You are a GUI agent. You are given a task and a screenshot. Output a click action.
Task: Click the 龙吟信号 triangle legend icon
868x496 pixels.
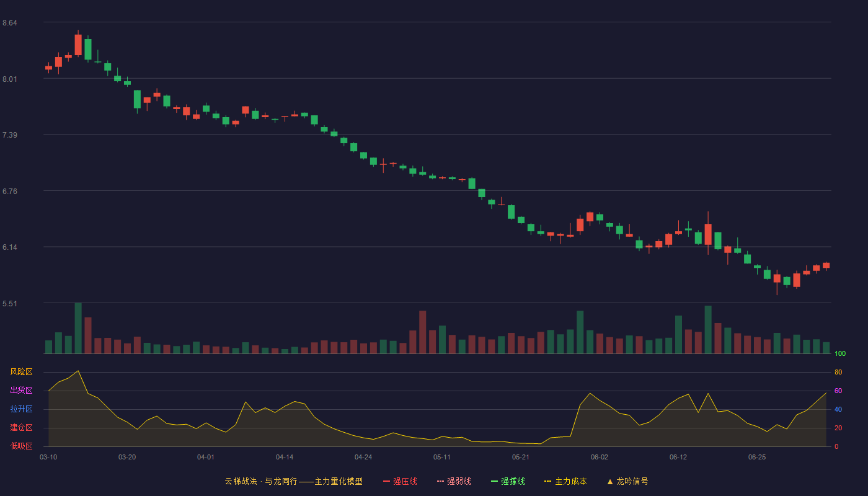[x=610, y=481]
